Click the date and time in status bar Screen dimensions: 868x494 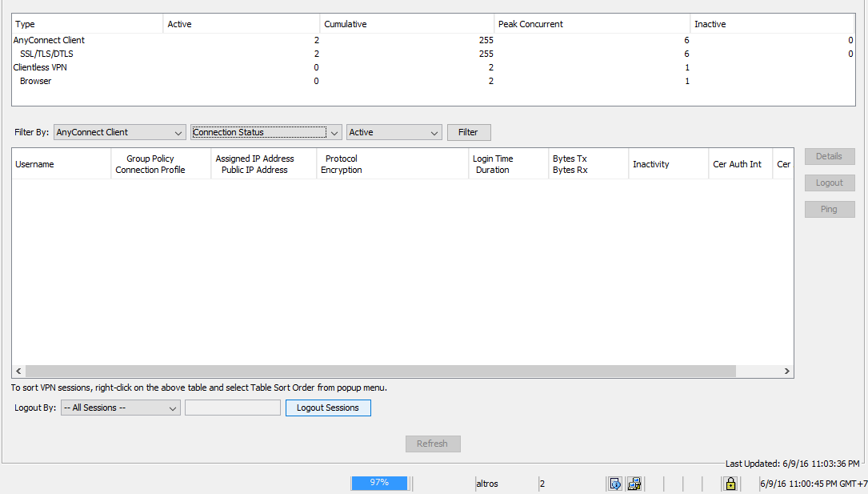click(814, 484)
